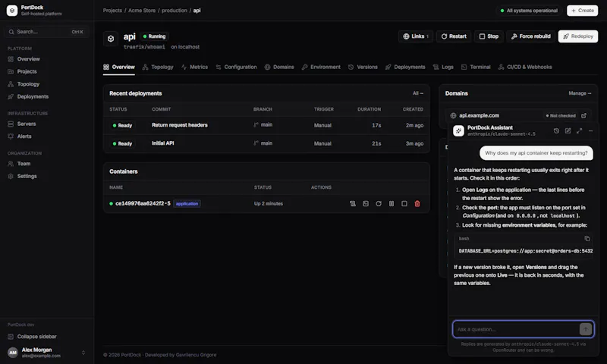Open api.example.com in external link icon

[x=583, y=115]
